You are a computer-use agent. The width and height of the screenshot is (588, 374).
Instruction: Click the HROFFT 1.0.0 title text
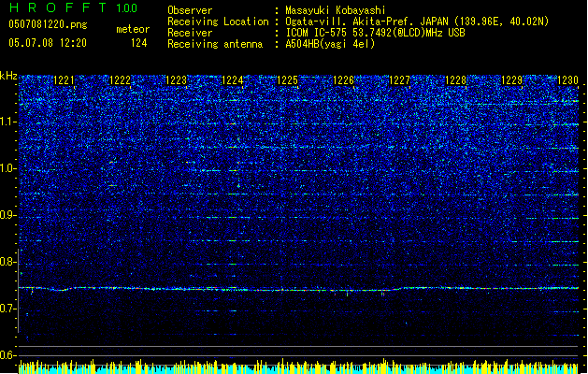pos(73,7)
